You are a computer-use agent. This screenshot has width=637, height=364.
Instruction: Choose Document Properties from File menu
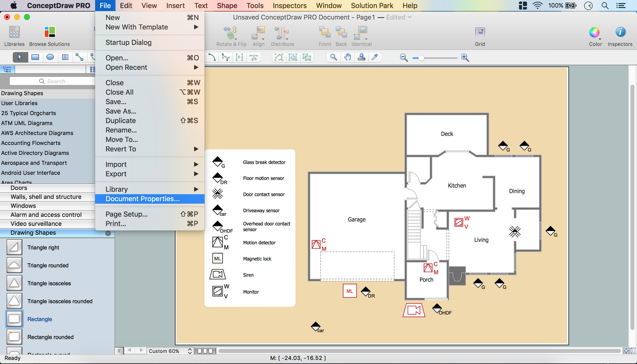tap(143, 199)
